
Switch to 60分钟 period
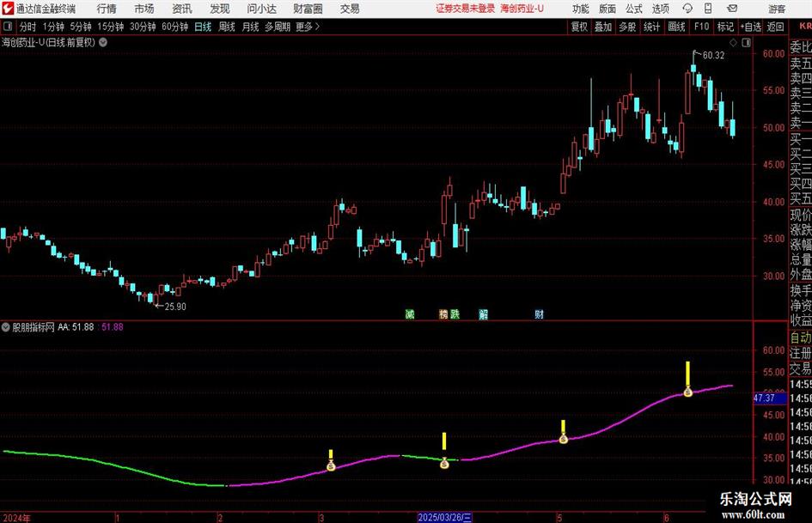(174, 27)
